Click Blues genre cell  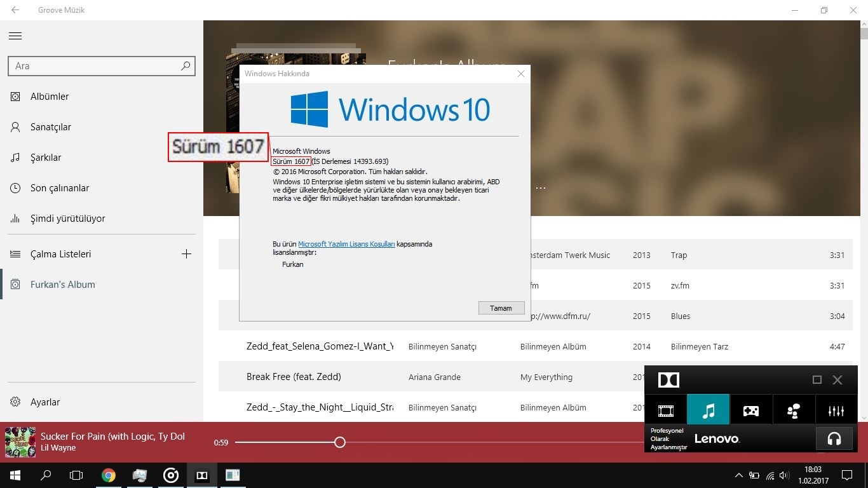pos(681,316)
